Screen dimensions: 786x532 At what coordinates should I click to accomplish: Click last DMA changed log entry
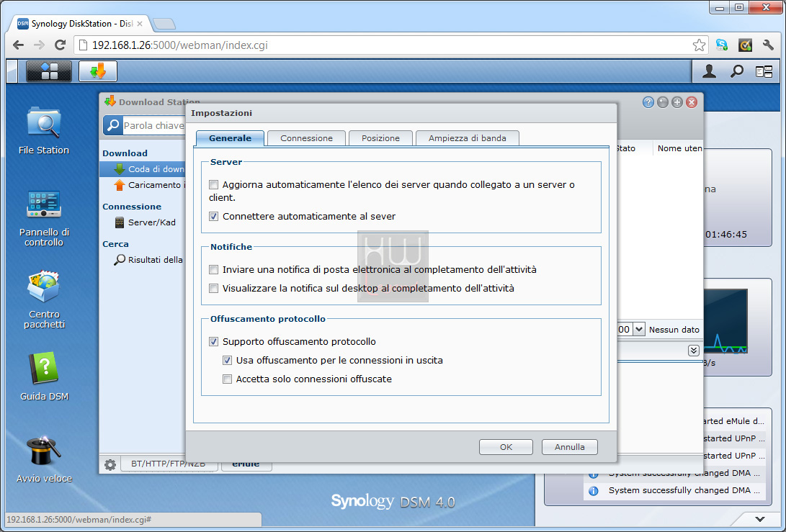click(675, 490)
